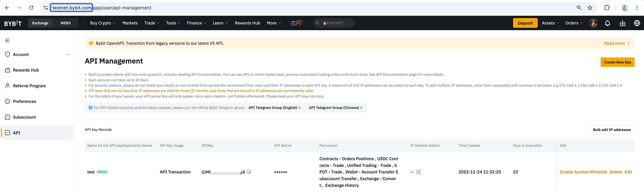Click the API Transaction usage cell
Screen dimensions: 644x191
(175, 172)
